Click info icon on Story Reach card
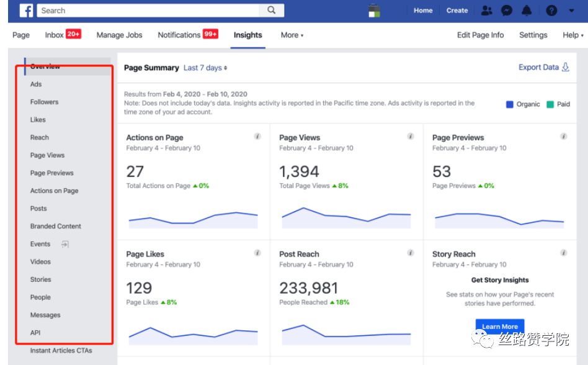588x365 pixels. point(564,253)
